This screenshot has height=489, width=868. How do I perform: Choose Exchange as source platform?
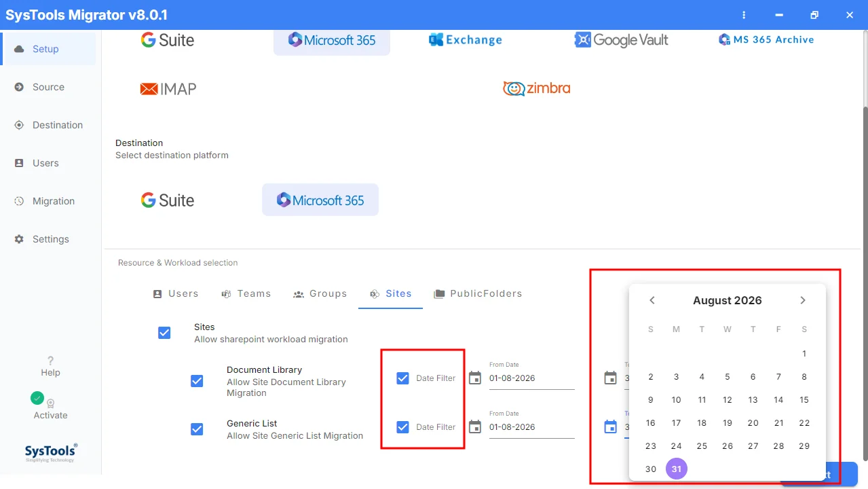[466, 40]
